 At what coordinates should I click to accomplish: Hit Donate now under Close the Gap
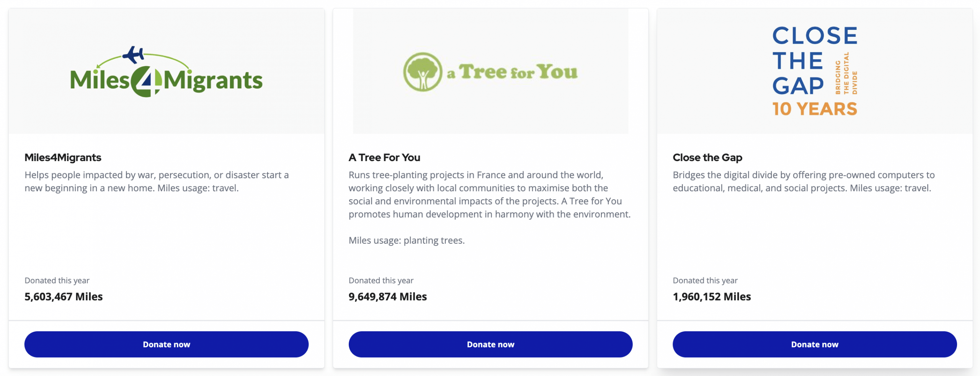[x=814, y=344]
